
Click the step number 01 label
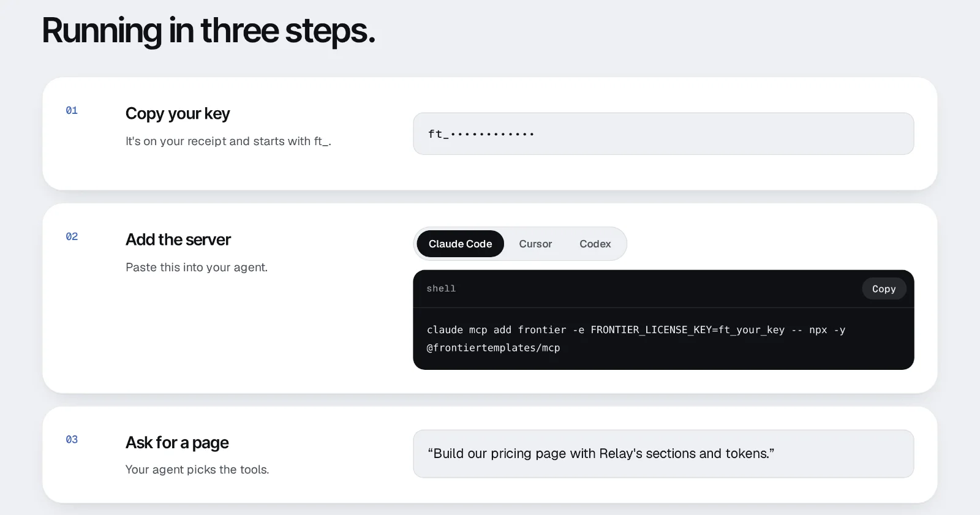point(72,110)
